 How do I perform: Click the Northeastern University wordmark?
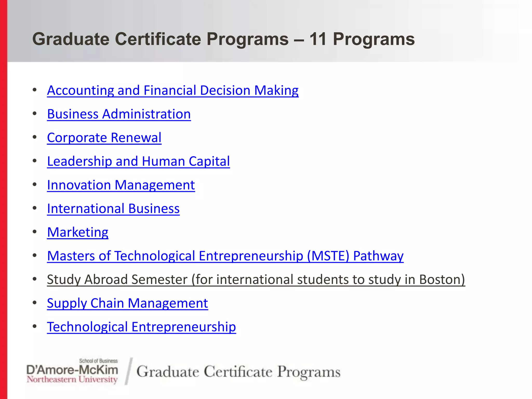72,380
